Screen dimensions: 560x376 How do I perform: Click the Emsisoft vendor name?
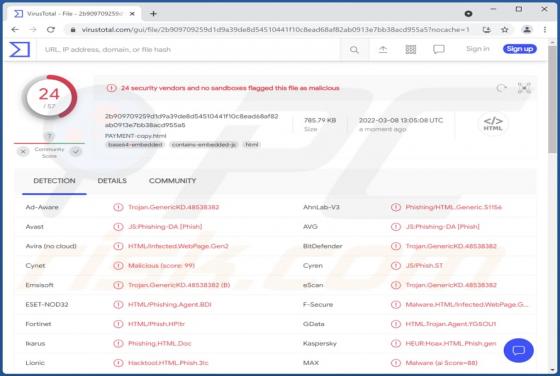[x=39, y=285]
